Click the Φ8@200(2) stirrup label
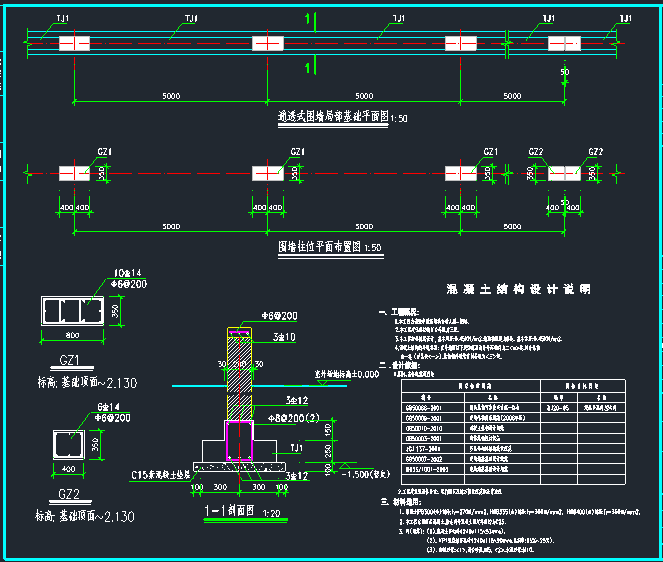The image size is (663, 562). coord(293,418)
